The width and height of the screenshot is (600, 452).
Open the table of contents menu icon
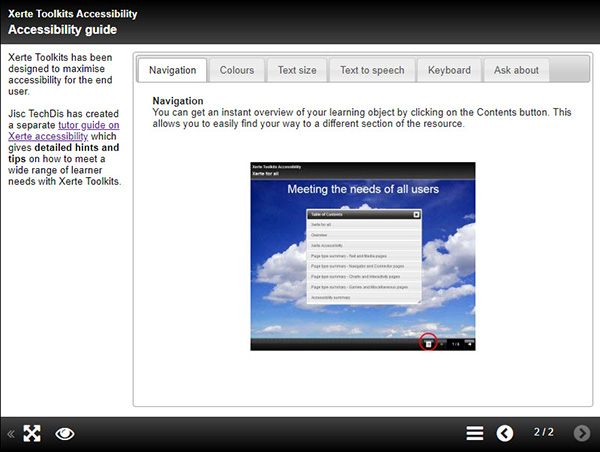point(474,433)
